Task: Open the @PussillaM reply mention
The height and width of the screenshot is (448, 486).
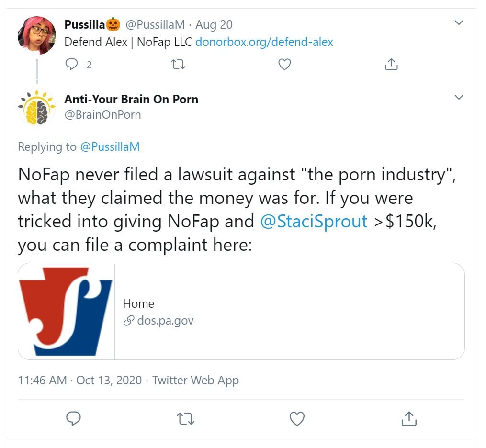Action: pyautogui.click(x=110, y=146)
